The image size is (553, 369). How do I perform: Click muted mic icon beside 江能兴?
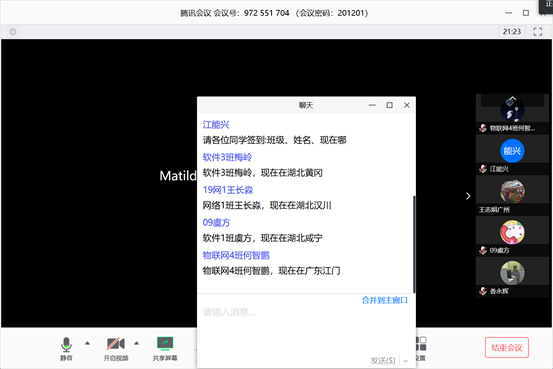pyautogui.click(x=483, y=169)
